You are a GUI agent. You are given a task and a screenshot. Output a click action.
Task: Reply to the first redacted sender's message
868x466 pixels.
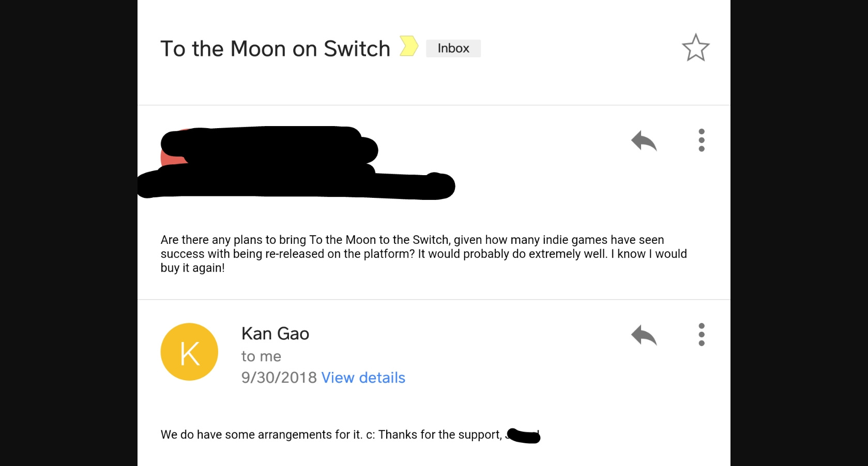644,141
